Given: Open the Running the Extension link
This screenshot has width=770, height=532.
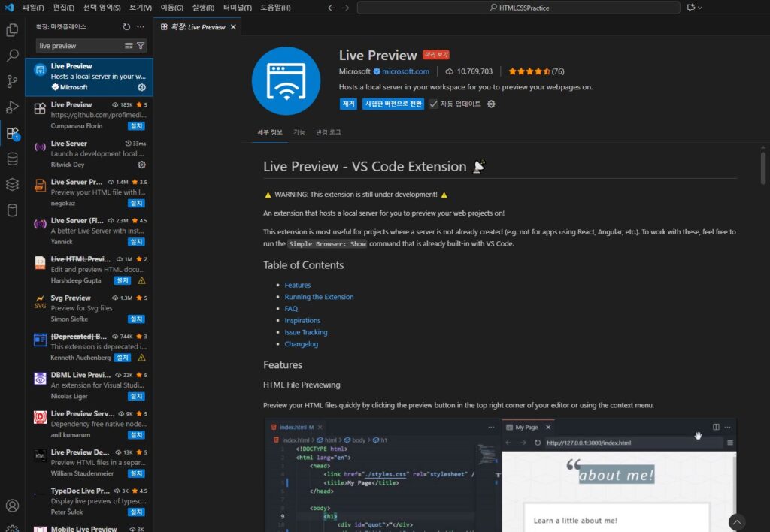Looking at the screenshot, I should pos(319,297).
